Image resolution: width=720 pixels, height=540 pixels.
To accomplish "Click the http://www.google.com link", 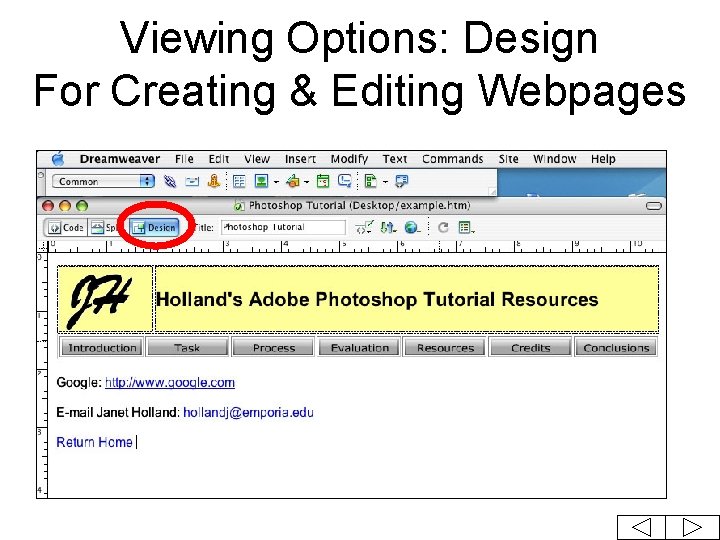I will tap(170, 382).
